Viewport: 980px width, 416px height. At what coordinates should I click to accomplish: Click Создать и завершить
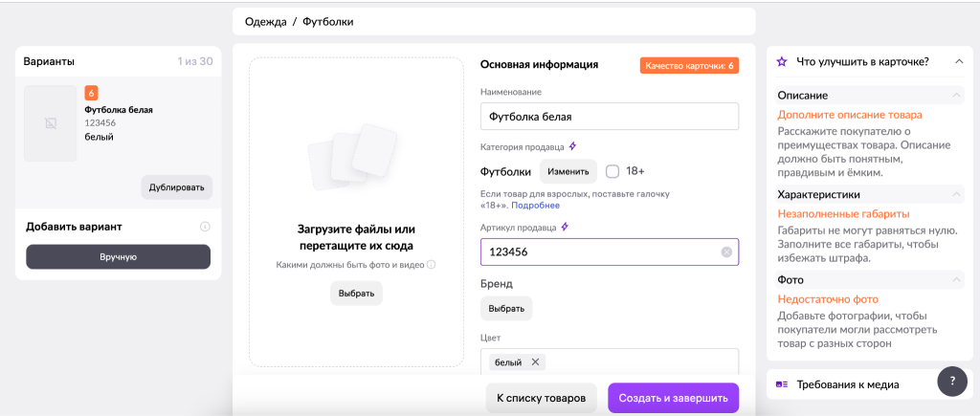coord(673,399)
